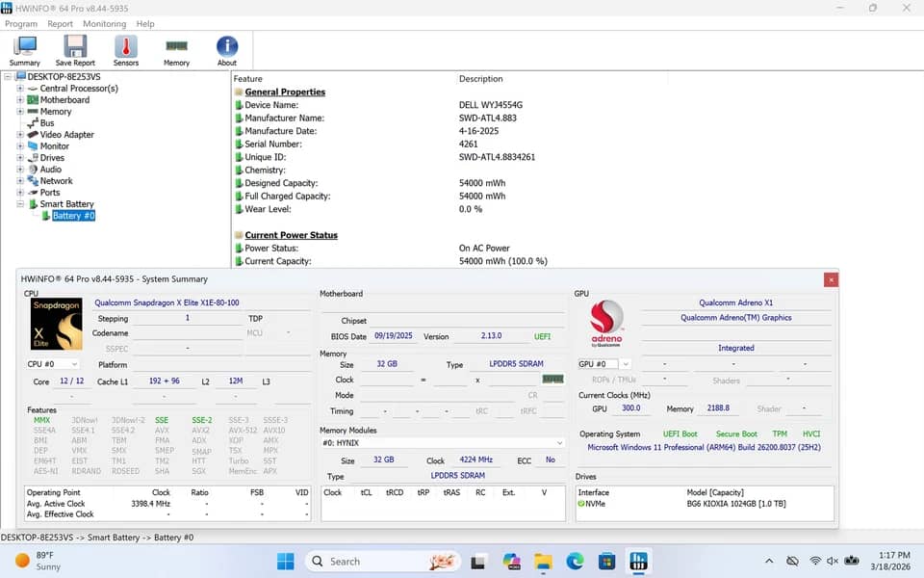Click the HWiNFO taskbar icon
924x578 pixels.
(638, 562)
